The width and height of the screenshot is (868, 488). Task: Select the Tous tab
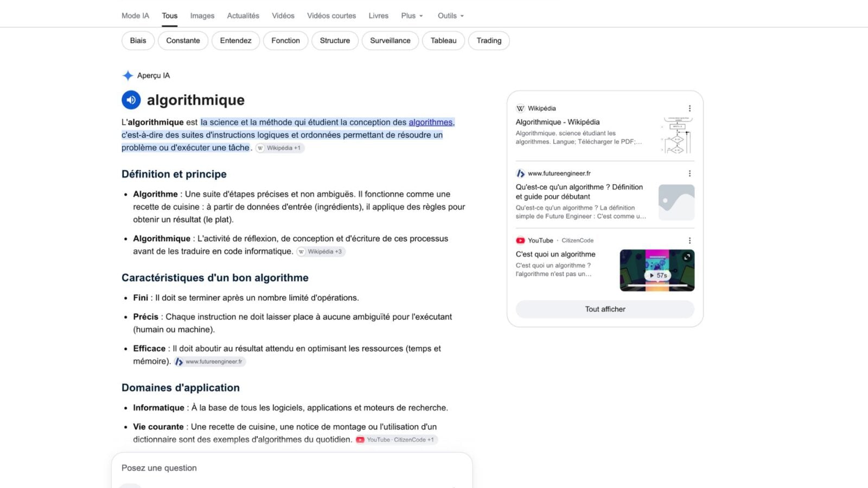(170, 16)
